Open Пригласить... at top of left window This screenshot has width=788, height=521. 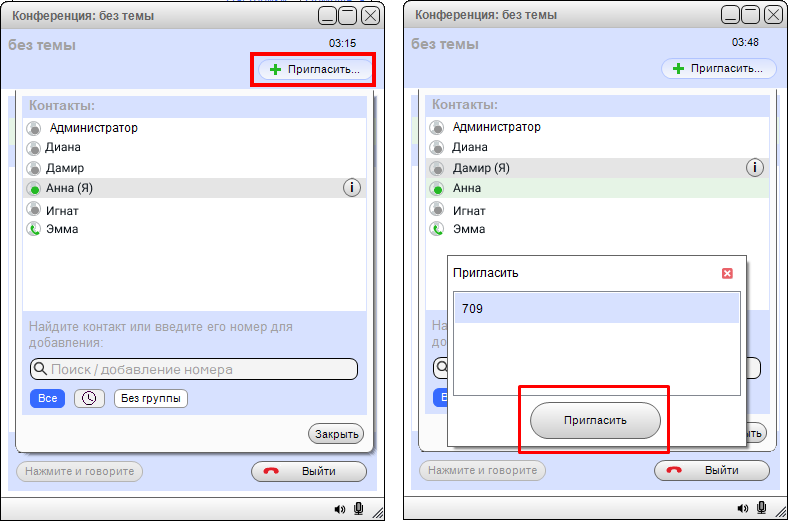tap(315, 69)
